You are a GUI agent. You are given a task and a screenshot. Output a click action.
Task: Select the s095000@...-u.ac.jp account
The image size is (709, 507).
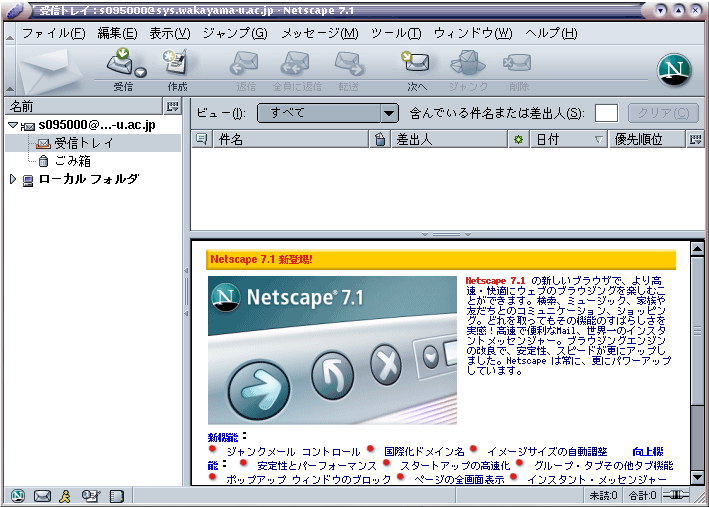pos(97,125)
